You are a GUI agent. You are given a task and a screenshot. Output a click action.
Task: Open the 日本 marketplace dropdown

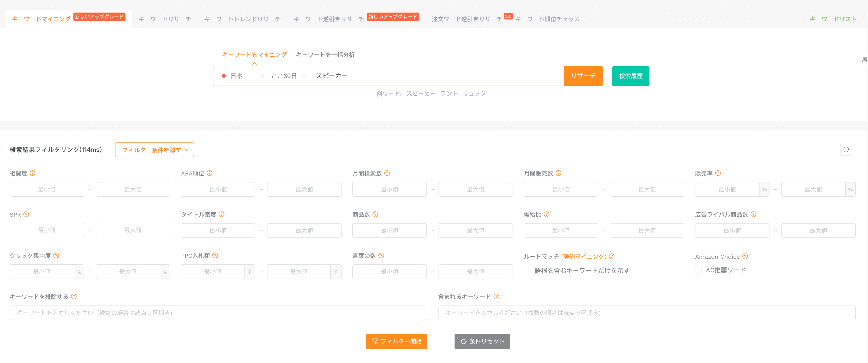click(243, 76)
